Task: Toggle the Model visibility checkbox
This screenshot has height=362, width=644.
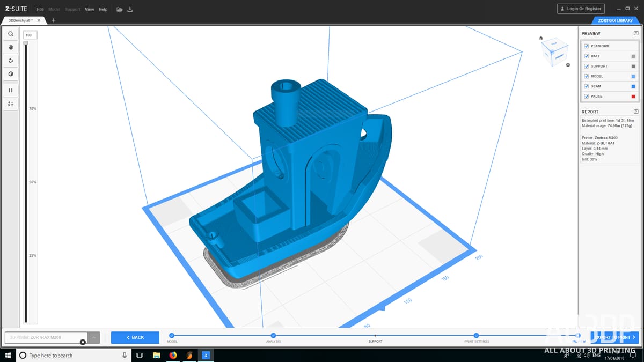Action: tap(587, 76)
